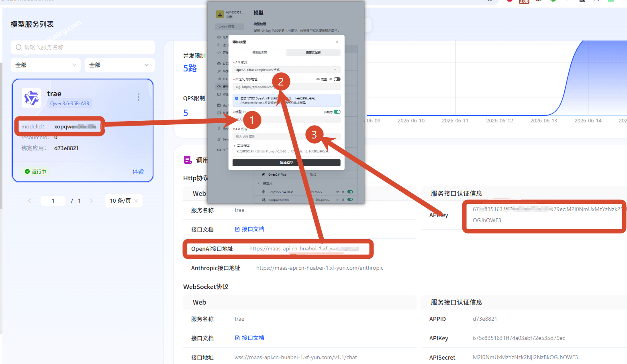Click chart date label 2026-06-12
This screenshot has width=627, height=364.
500,121
